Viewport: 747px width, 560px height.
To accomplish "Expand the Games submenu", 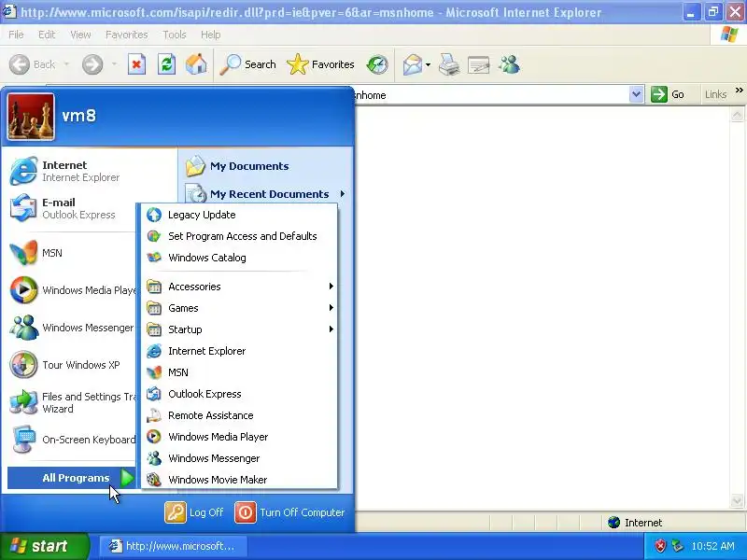I will 240,308.
